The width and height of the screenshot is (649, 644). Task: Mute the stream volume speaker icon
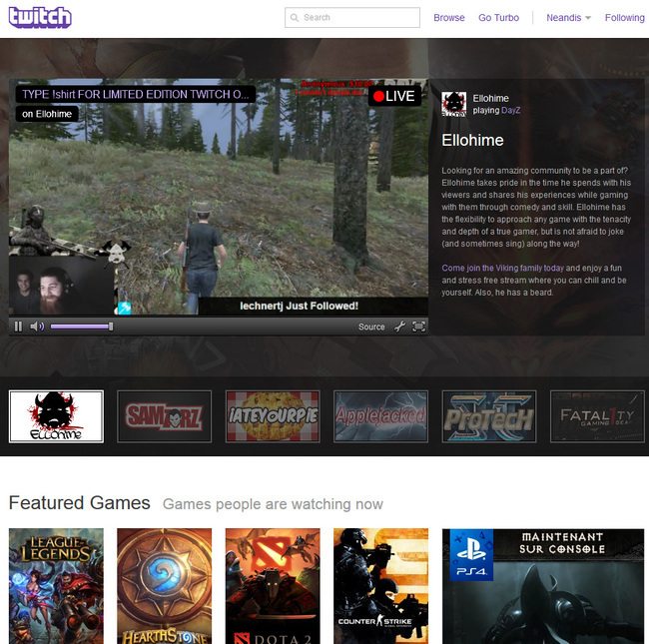pos(37,326)
